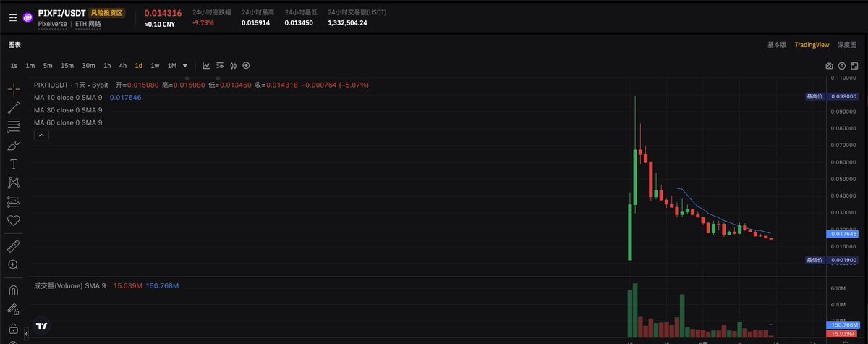The width and height of the screenshot is (868, 344).
Task: Click the 24h volume value 1,332,504.24
Action: [348, 23]
